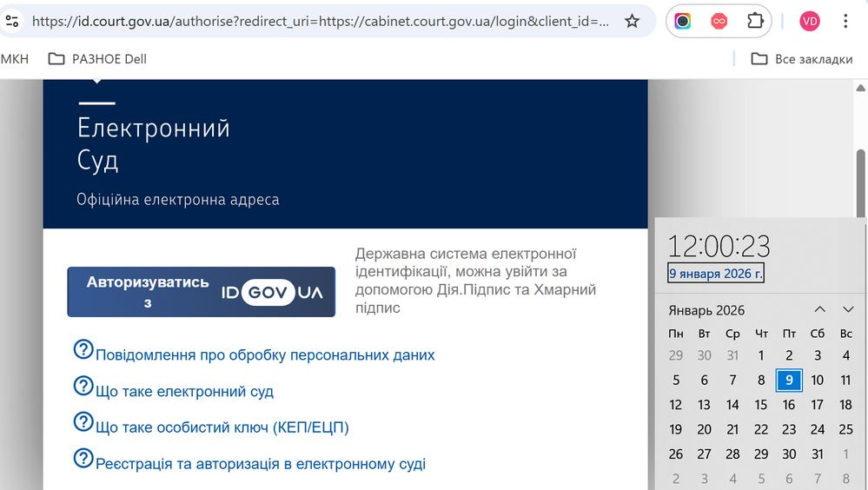Click the scrollbar up arrow

click(x=861, y=88)
